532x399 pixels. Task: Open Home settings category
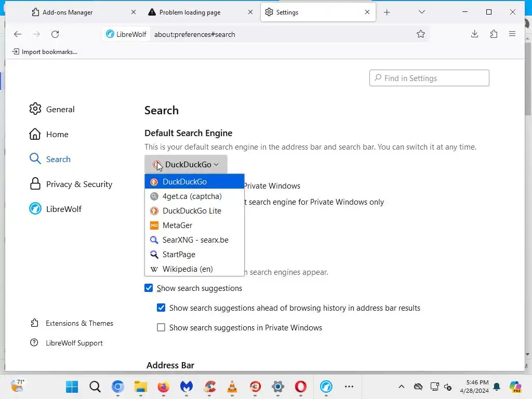coord(49,134)
